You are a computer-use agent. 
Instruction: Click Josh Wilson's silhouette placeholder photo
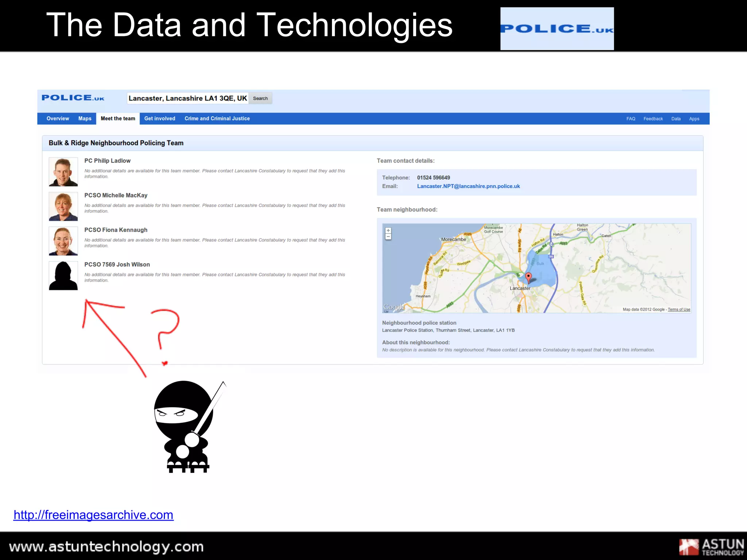click(x=63, y=276)
